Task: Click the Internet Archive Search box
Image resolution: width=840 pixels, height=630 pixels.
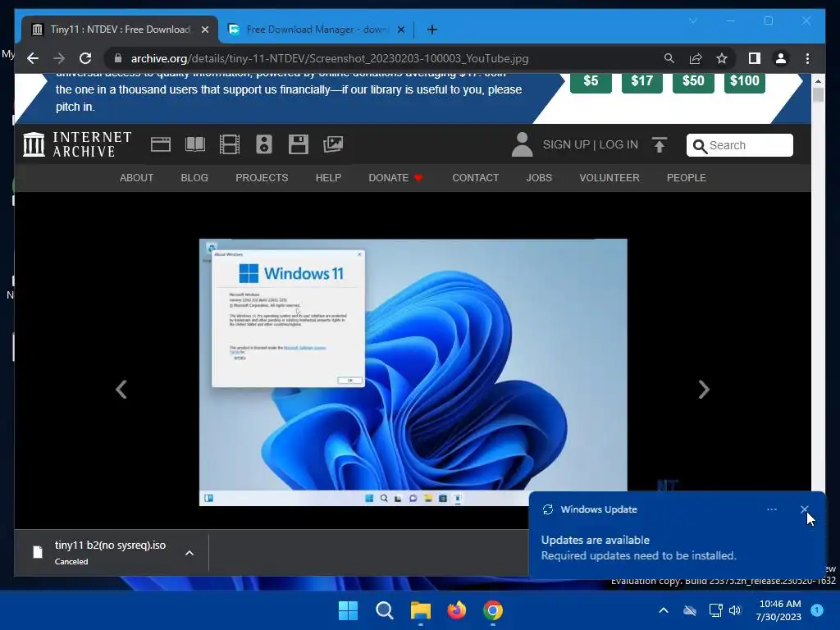Action: [x=740, y=145]
